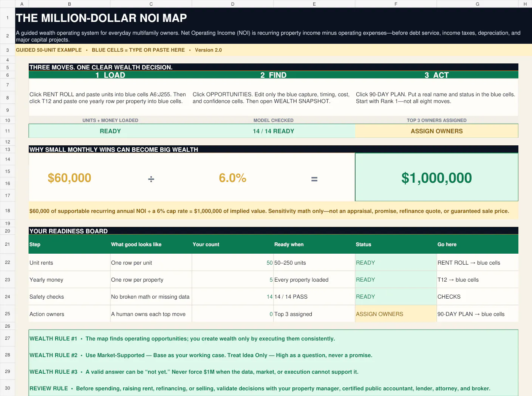Click the 90-DAY PLAN instructions text
Screen dimensions: 532x396
coord(435,98)
